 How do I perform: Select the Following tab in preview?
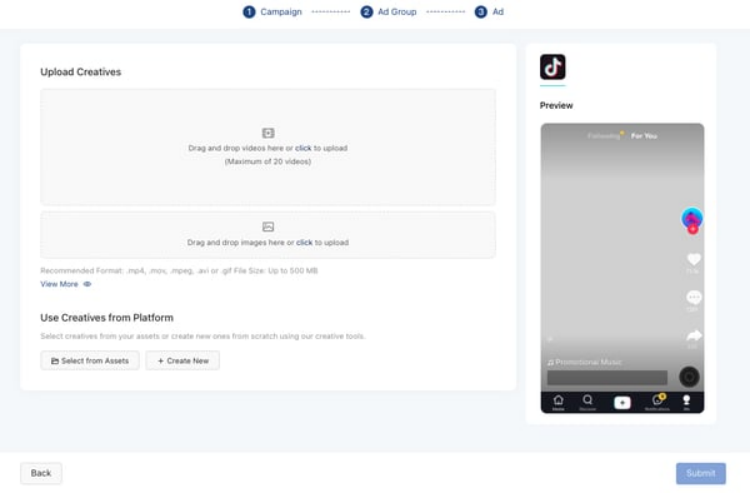click(x=604, y=136)
